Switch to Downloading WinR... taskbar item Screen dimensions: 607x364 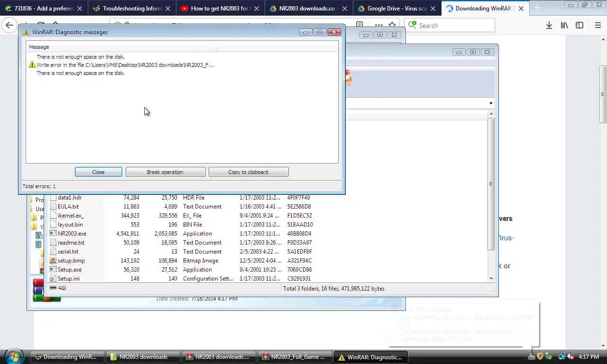[67, 357]
